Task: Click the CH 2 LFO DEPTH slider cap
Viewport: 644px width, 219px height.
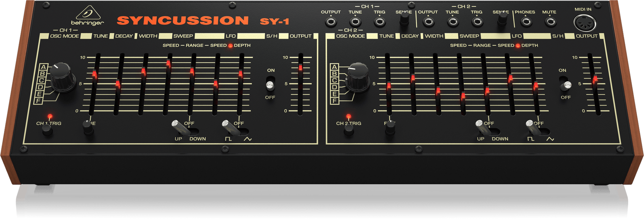Action: pyautogui.click(x=536, y=86)
